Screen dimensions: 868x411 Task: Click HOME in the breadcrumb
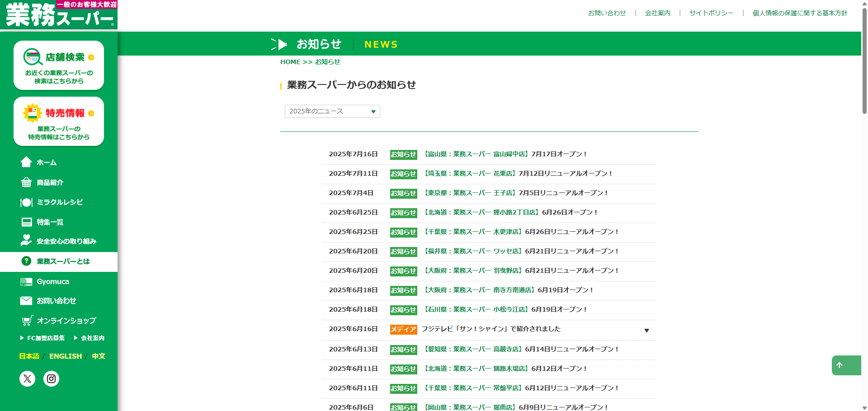pyautogui.click(x=290, y=62)
